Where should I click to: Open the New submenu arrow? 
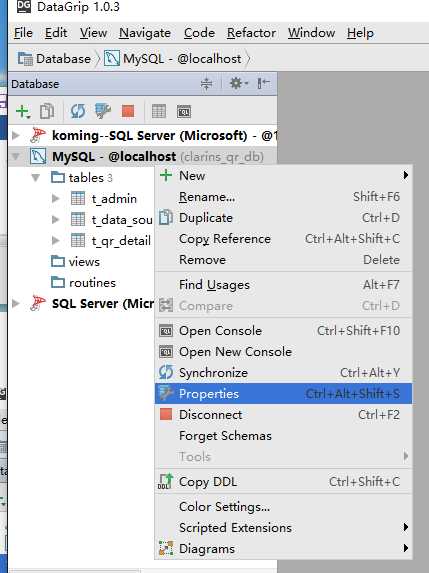coord(405,175)
